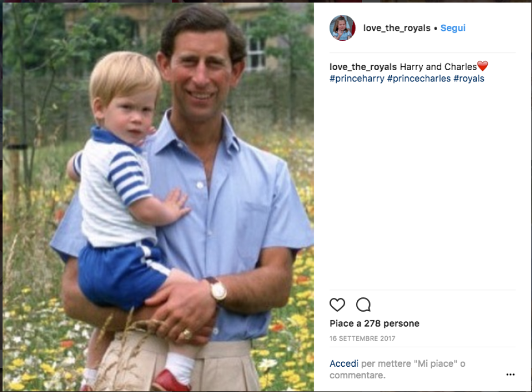
Task: Log in via the Accedi link
Action: click(x=344, y=363)
